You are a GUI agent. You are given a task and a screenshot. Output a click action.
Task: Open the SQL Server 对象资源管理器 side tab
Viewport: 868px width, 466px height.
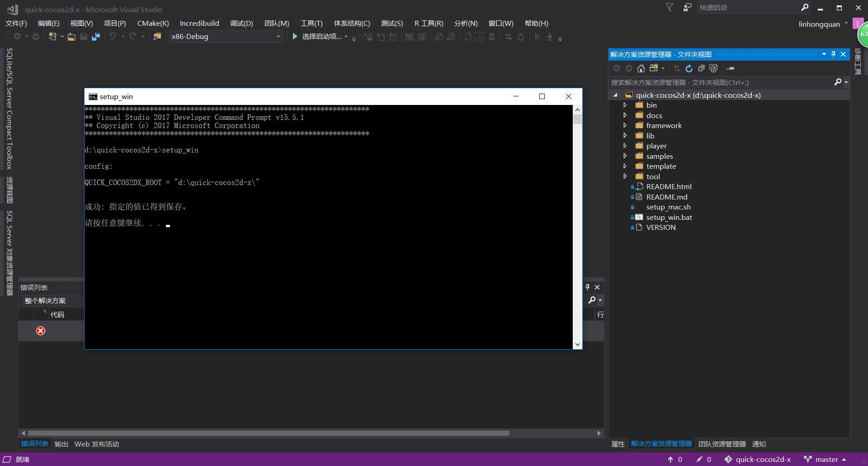point(9,252)
